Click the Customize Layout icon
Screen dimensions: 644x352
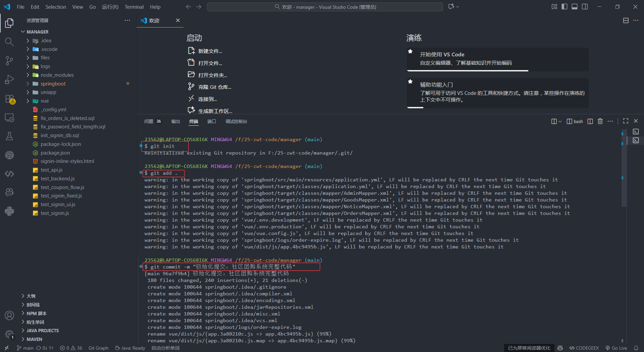[x=554, y=7]
